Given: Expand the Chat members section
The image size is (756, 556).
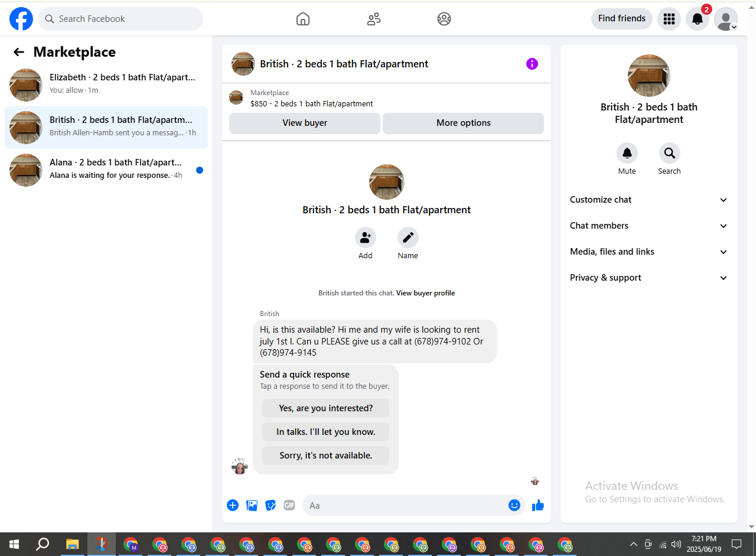Looking at the screenshot, I should 649,226.
